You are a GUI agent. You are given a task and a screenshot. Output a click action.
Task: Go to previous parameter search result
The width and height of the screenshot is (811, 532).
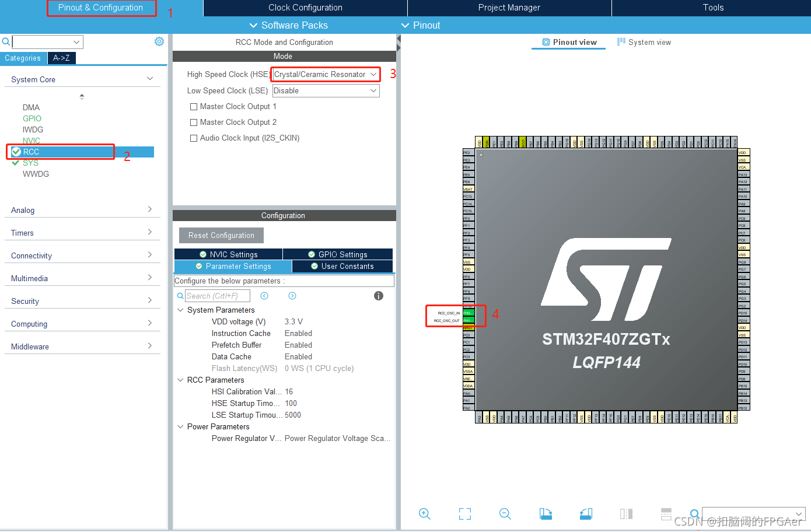(x=264, y=296)
